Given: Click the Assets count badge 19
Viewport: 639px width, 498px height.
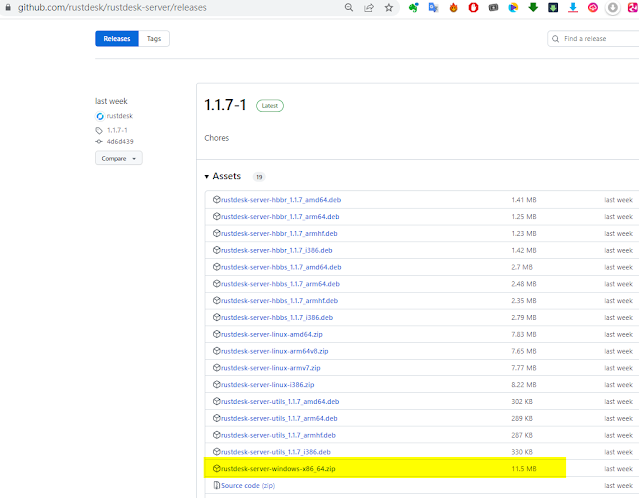Looking at the screenshot, I should (x=259, y=176).
